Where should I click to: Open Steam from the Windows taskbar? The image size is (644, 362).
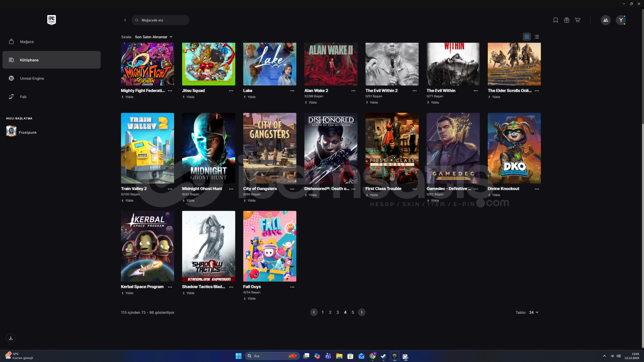383,356
